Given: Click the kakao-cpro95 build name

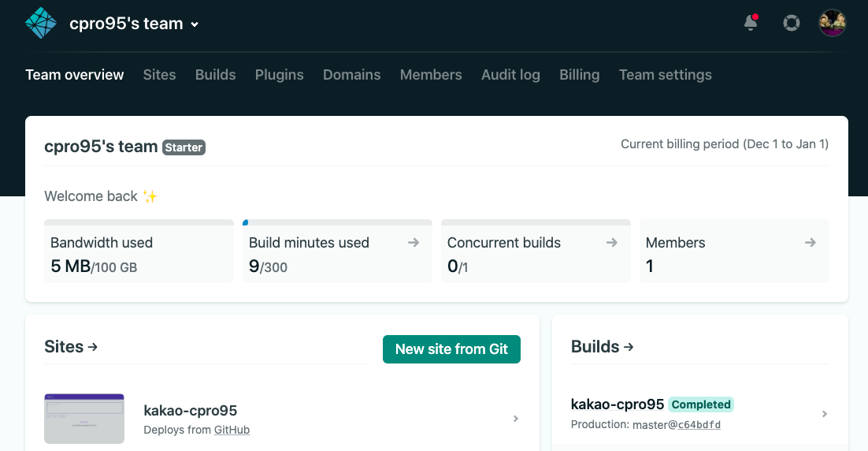Looking at the screenshot, I should click(x=618, y=404).
